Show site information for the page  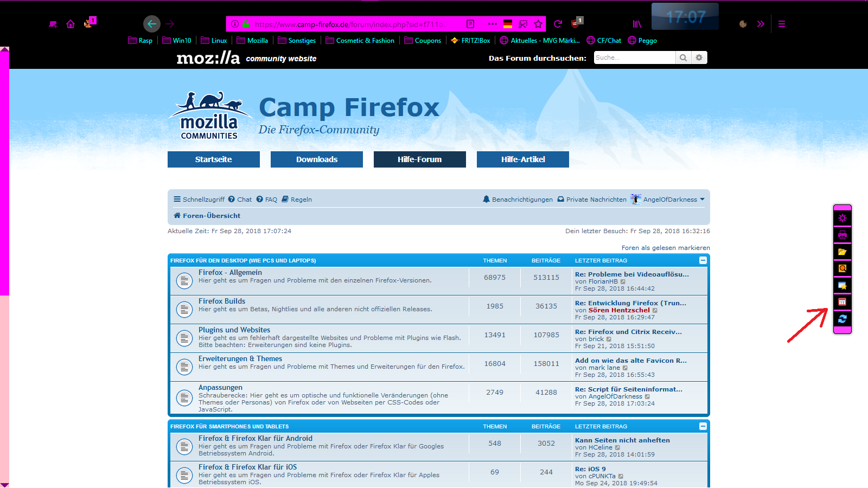235,24
